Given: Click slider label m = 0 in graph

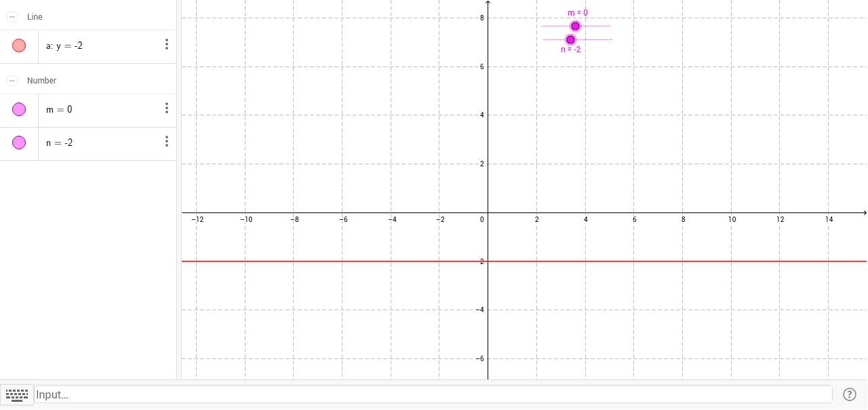Looking at the screenshot, I should pos(578,13).
